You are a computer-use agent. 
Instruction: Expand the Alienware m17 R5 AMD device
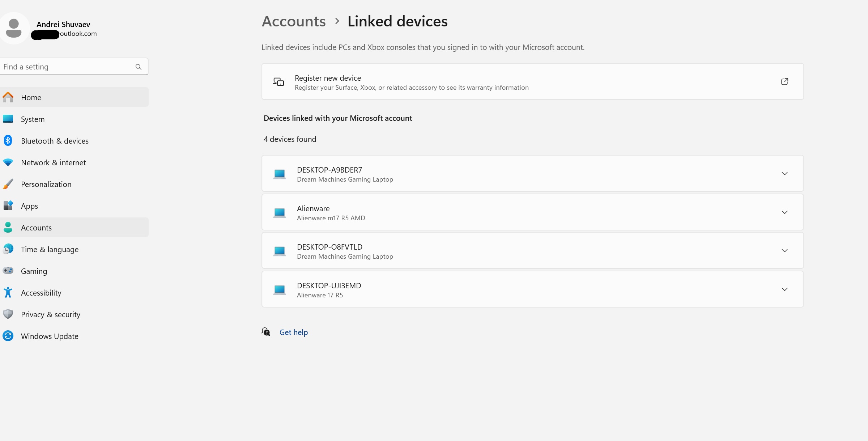(785, 212)
